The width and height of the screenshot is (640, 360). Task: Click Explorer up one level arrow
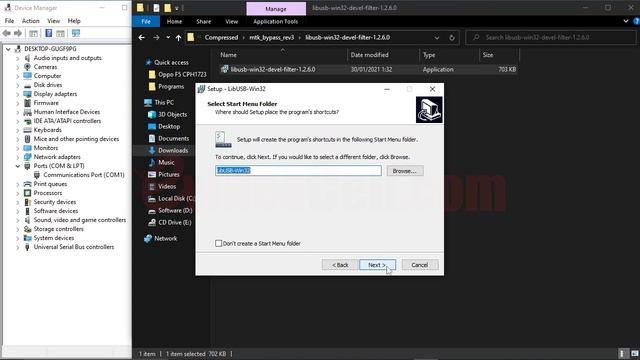point(178,38)
